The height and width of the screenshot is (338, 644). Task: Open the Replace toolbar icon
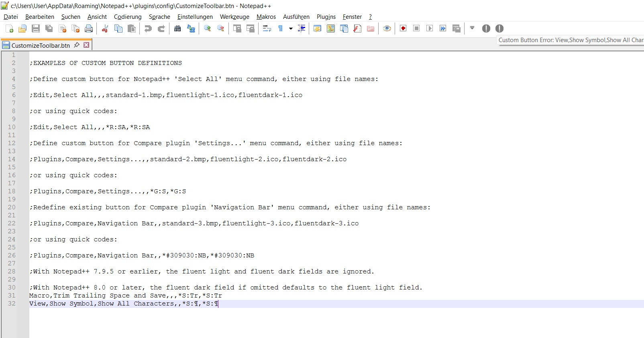[x=191, y=28]
